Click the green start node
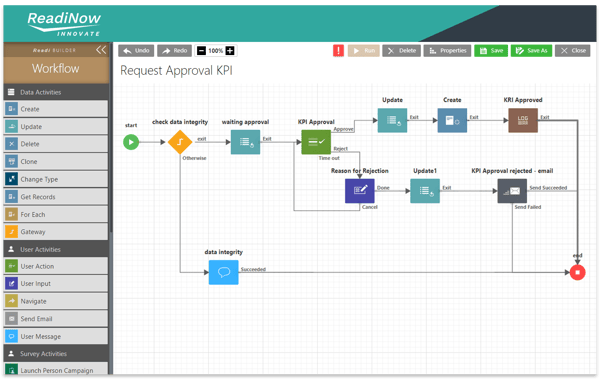600x384 pixels. tap(131, 142)
